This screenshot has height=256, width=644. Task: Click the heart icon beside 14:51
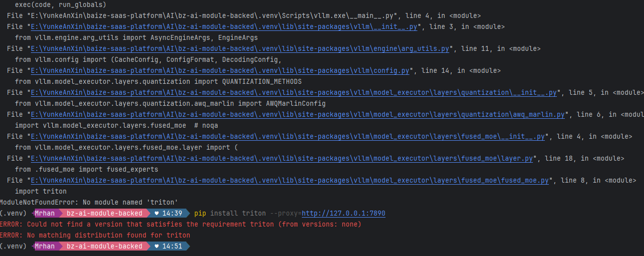coord(157,246)
